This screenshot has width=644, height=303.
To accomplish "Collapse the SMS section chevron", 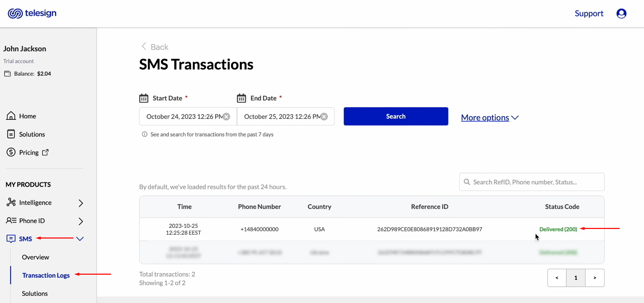I will pyautogui.click(x=80, y=239).
